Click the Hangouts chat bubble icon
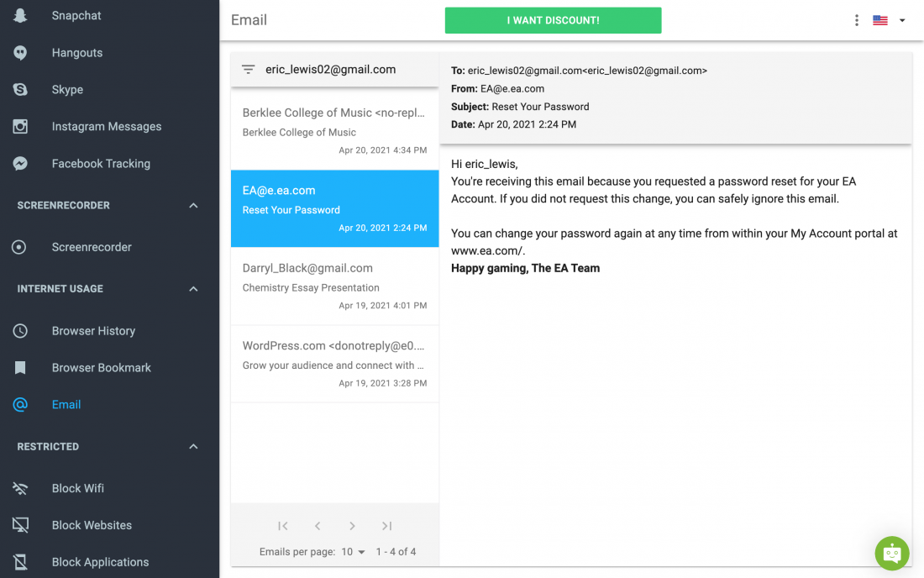 [x=20, y=53]
